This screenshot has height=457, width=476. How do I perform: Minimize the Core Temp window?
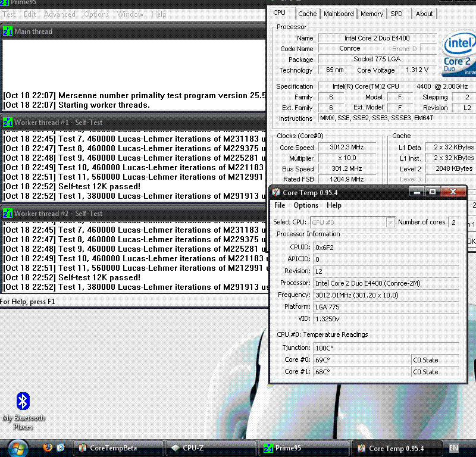point(417,192)
